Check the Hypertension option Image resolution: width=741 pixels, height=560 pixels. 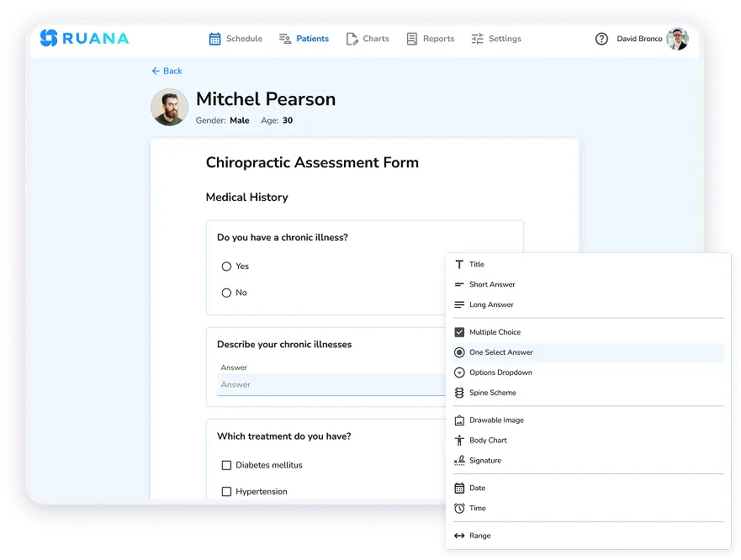click(225, 491)
